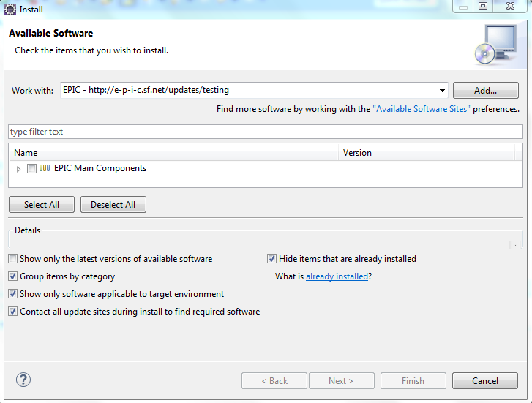This screenshot has width=532, height=403.
Task: Enable Show only the latest versions checkbox
Action: (13, 259)
